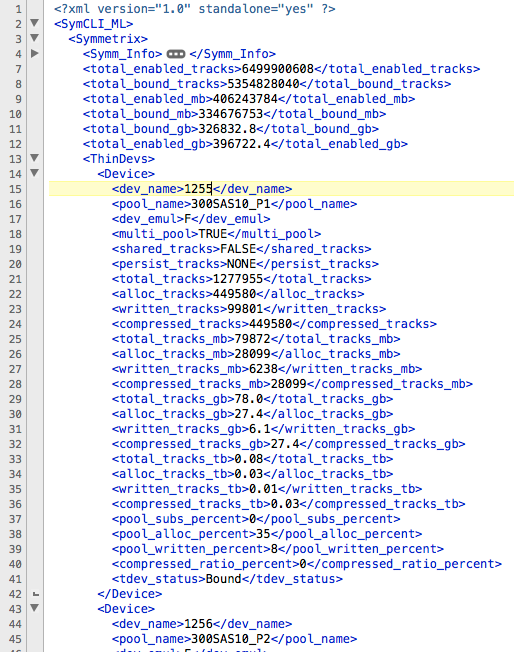This screenshot has width=514, height=652.
Task: Click the dev_emul value F on line 17
Action: click(x=187, y=219)
